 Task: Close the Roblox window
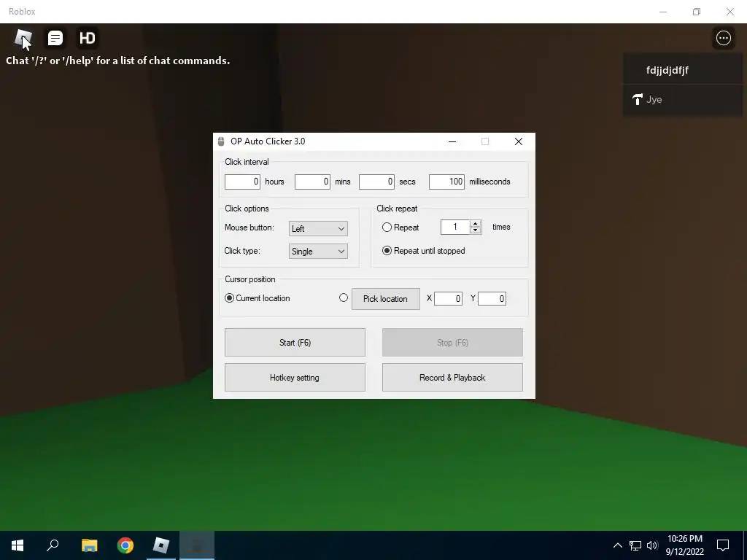[729, 12]
